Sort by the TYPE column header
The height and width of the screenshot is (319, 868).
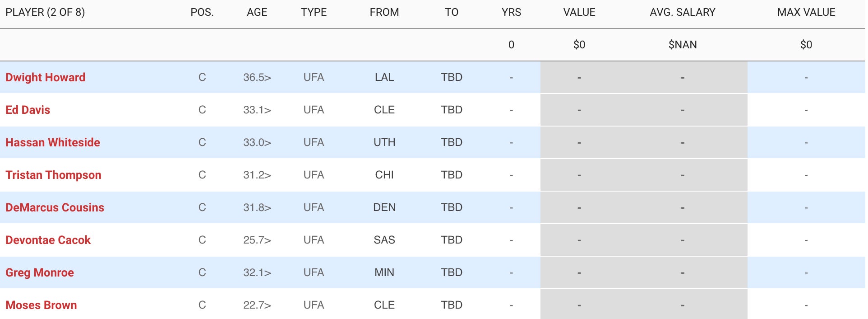(x=314, y=12)
